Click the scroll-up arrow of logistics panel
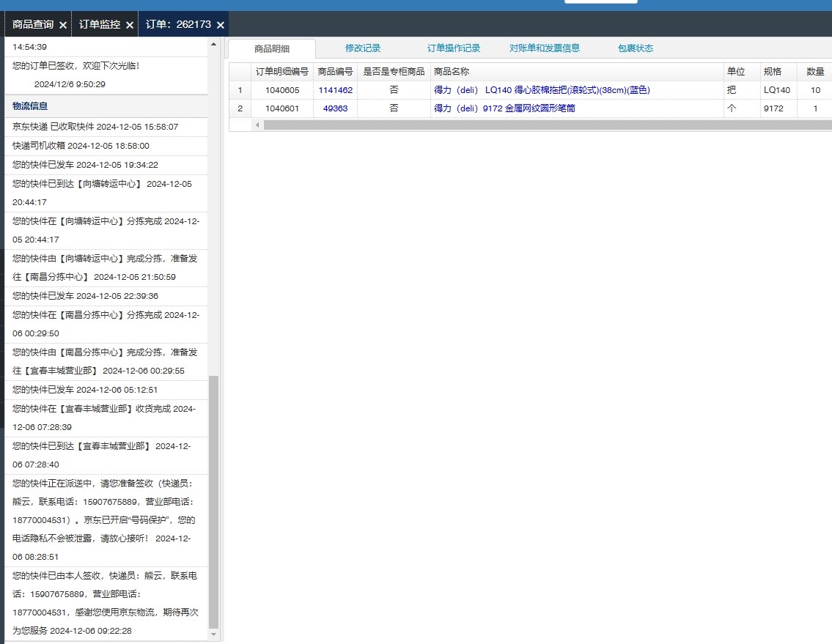This screenshot has height=644, width=832. (214, 44)
